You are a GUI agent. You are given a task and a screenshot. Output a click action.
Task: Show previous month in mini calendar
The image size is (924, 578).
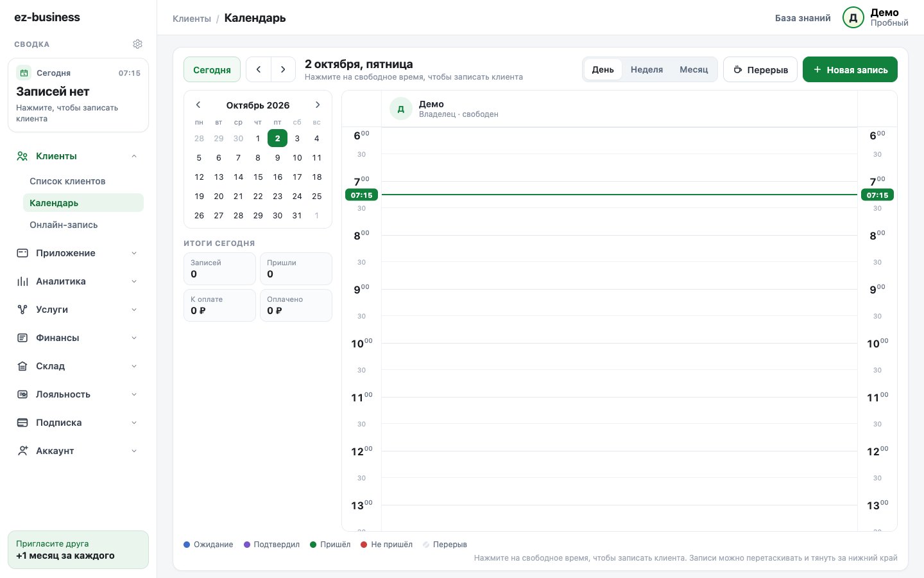coord(198,105)
